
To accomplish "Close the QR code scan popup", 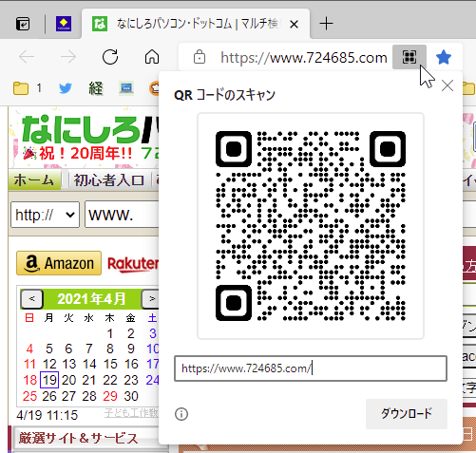I will pos(447,85).
